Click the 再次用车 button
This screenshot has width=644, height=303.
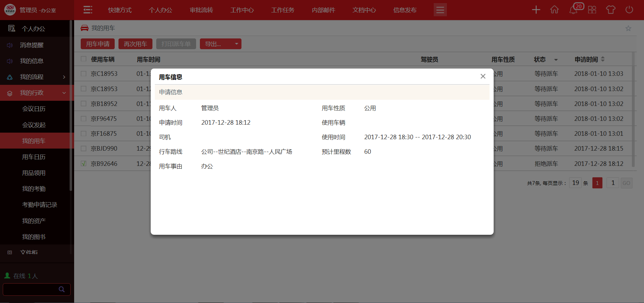tap(135, 44)
